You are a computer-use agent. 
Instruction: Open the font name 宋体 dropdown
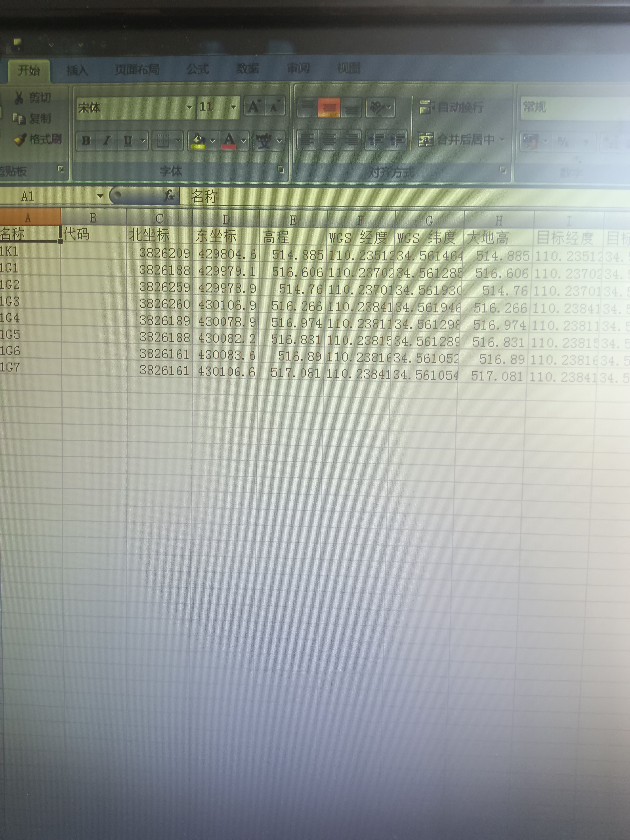(x=189, y=107)
